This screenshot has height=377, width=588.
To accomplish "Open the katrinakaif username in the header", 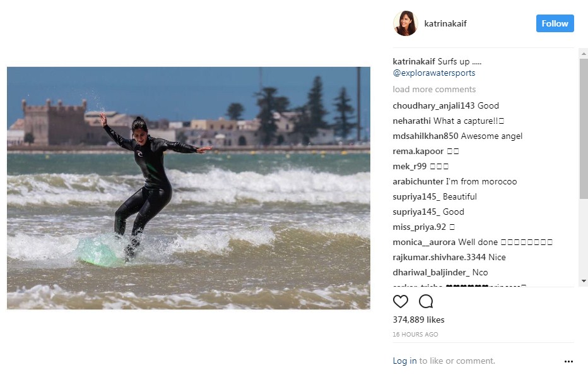I will click(445, 23).
